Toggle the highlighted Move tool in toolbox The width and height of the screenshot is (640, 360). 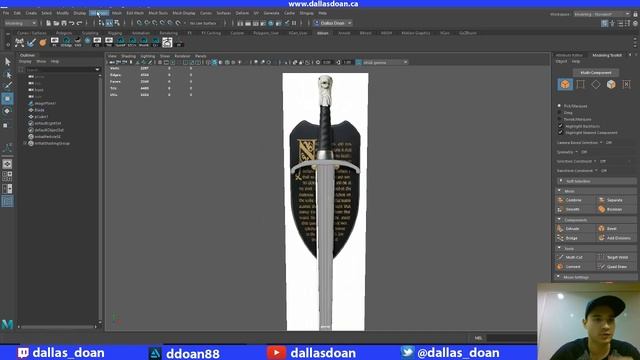tap(7, 99)
